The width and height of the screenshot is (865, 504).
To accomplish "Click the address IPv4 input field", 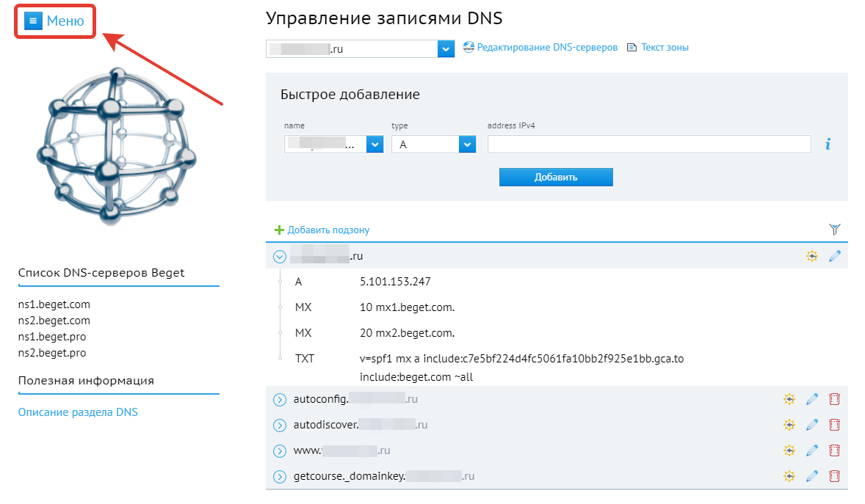I will 649,145.
